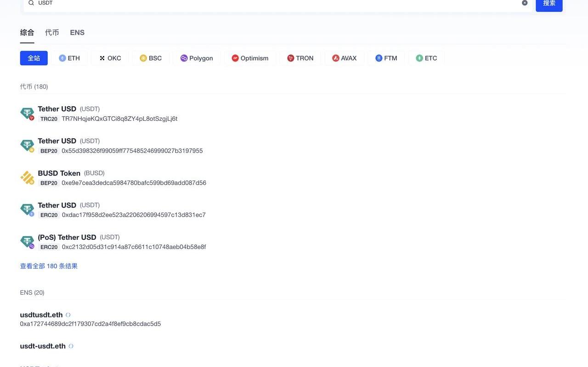Click the Tether USD TRC20 token icon
This screenshot has width=588, height=367.
pyautogui.click(x=27, y=113)
